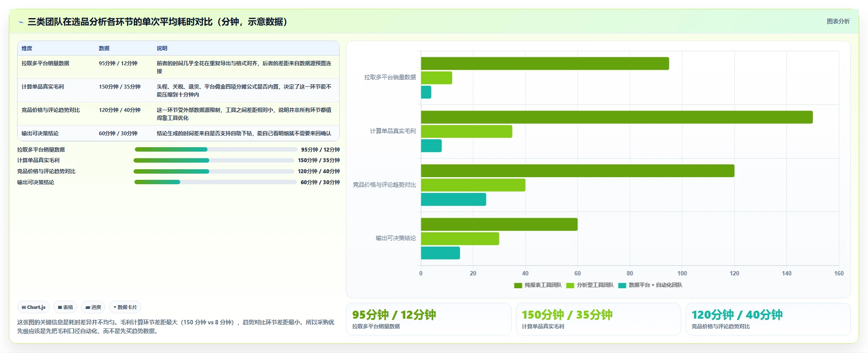
Task: Click the 维度 table column header
Action: pos(27,48)
